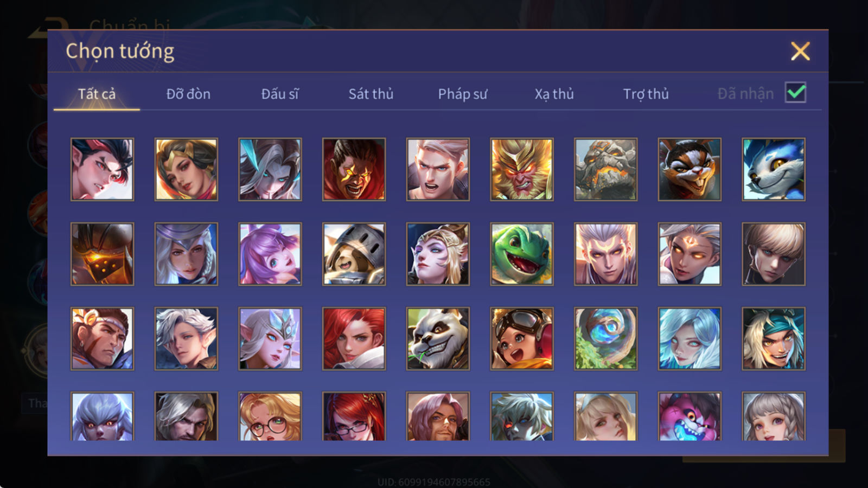Screen dimensions: 868x488
Task: Switch to the Đỡ đòn tab
Action: tap(188, 94)
